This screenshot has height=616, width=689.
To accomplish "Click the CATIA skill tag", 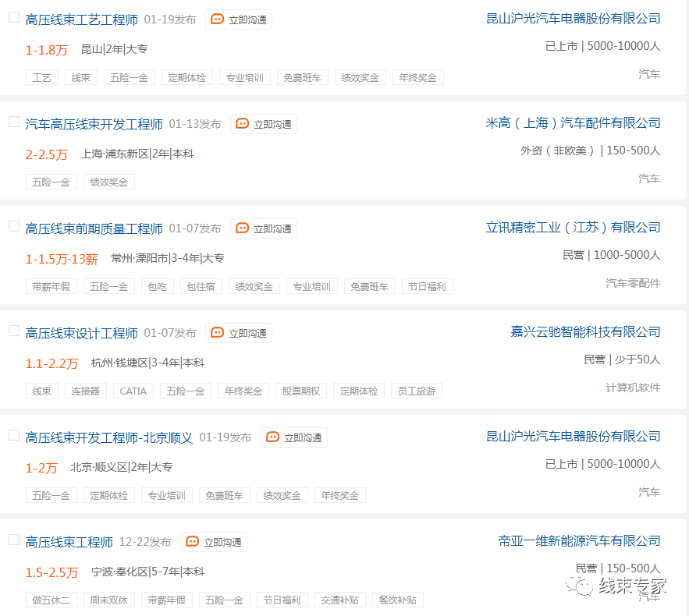I will click(x=133, y=391).
